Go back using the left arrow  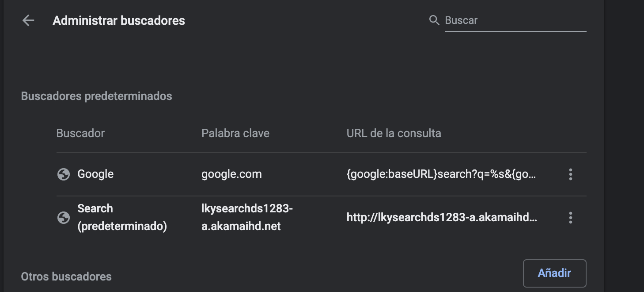tap(28, 20)
